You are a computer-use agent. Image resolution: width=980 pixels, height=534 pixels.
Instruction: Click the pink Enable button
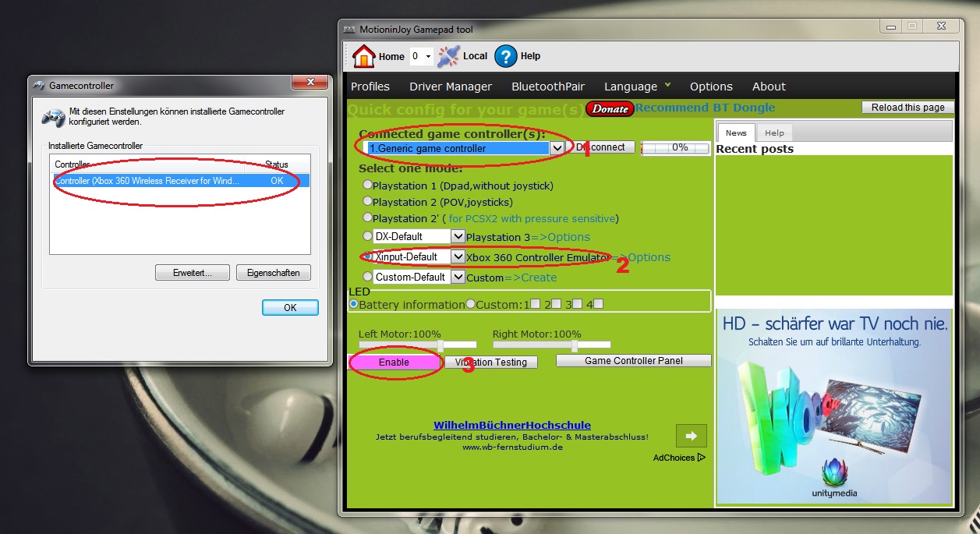394,362
